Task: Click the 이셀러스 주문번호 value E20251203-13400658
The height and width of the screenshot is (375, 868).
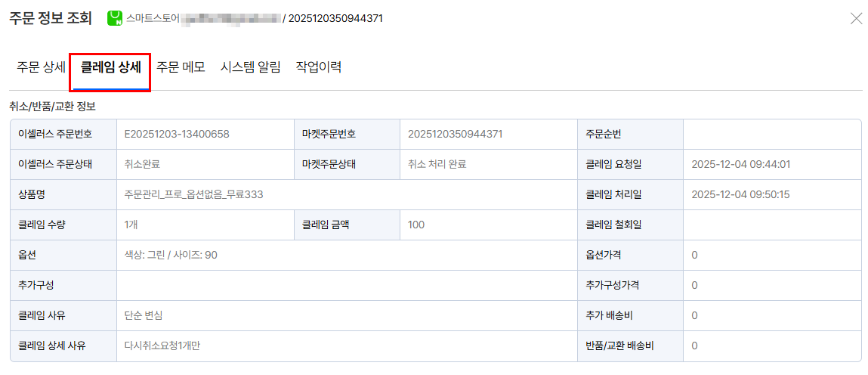Action: [177, 135]
